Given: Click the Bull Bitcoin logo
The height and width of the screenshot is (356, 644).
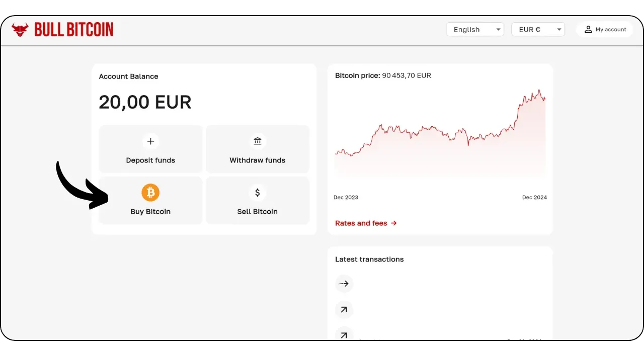Looking at the screenshot, I should click(63, 30).
